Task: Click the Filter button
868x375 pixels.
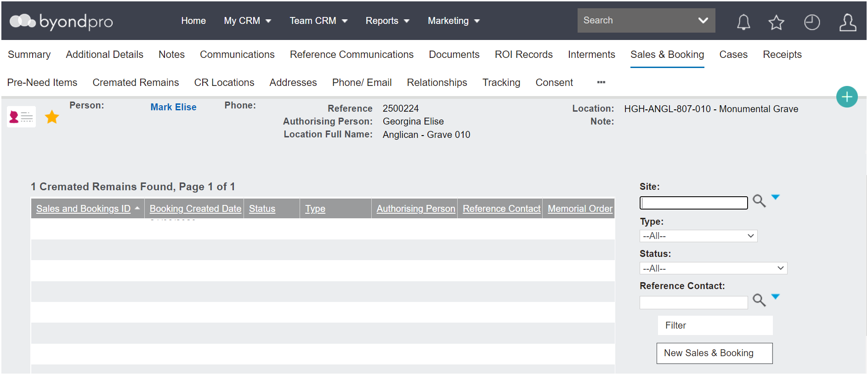Action: 715,325
